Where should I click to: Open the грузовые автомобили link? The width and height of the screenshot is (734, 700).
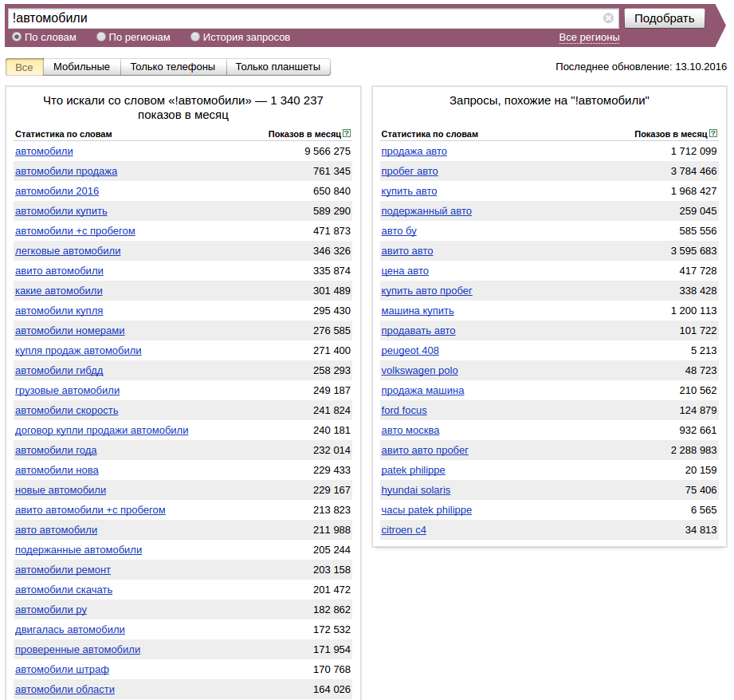[68, 391]
